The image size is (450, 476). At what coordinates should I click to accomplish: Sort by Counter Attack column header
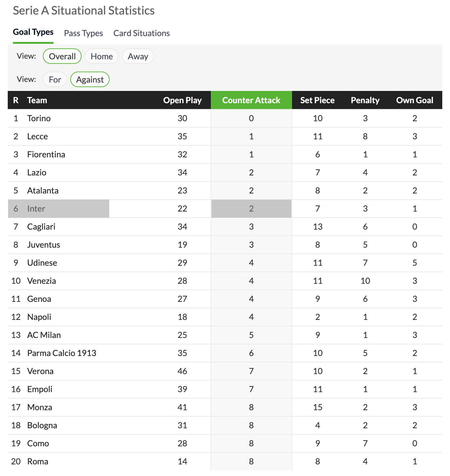[x=251, y=100]
